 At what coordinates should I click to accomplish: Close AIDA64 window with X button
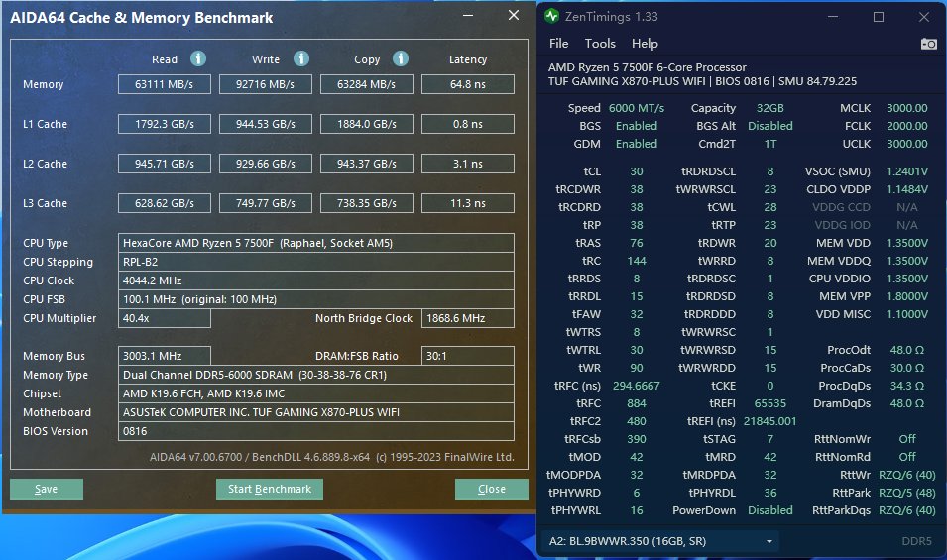coord(514,16)
